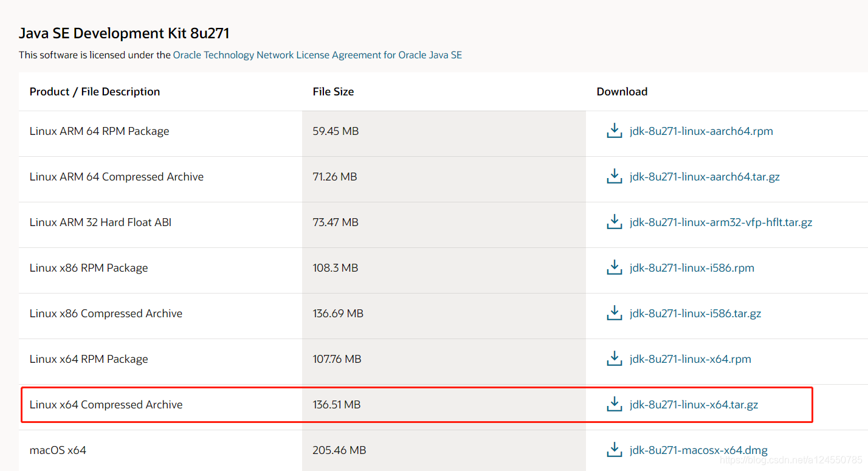Select 'Linux x64 Compressed Archive' description
Screen dimensions: 868x471
(106, 405)
